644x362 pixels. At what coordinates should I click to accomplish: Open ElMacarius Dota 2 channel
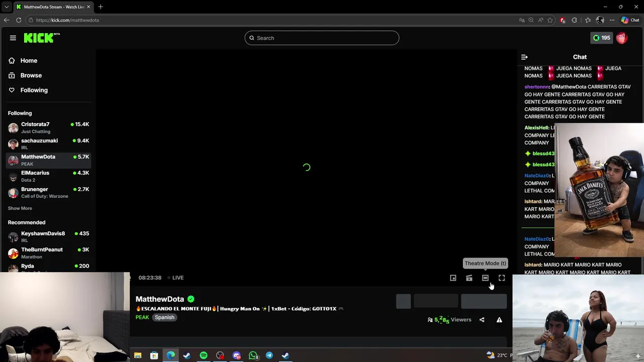tap(49, 176)
